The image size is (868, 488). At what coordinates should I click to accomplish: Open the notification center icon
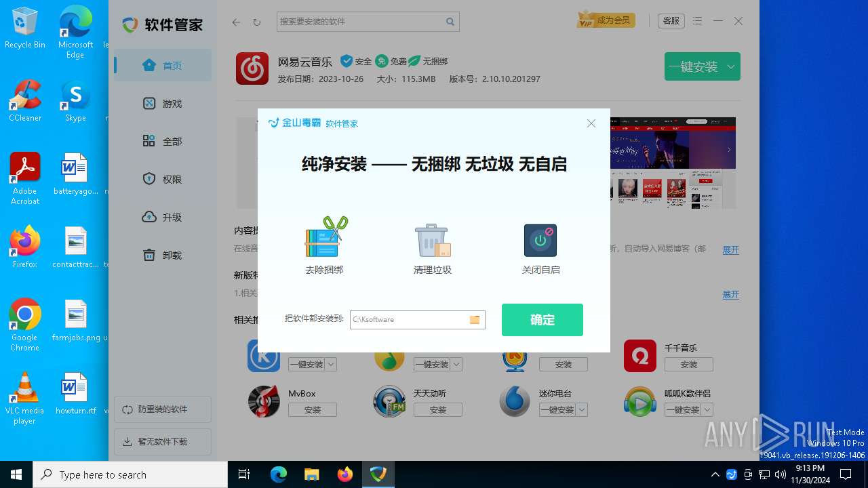point(846,474)
